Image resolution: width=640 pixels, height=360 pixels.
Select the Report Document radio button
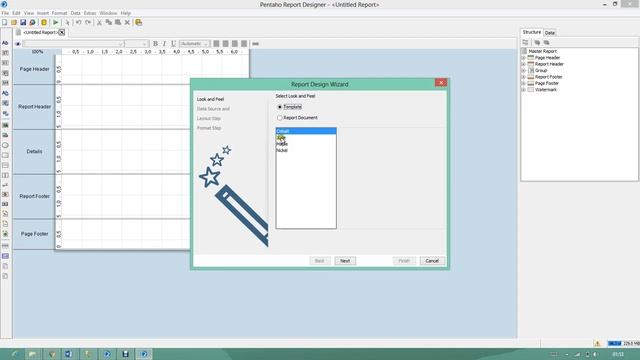280,118
